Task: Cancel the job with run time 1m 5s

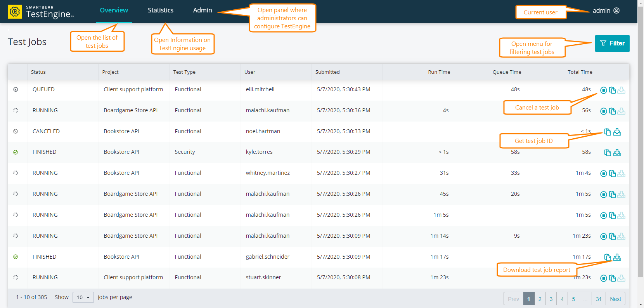Action: pyautogui.click(x=603, y=216)
